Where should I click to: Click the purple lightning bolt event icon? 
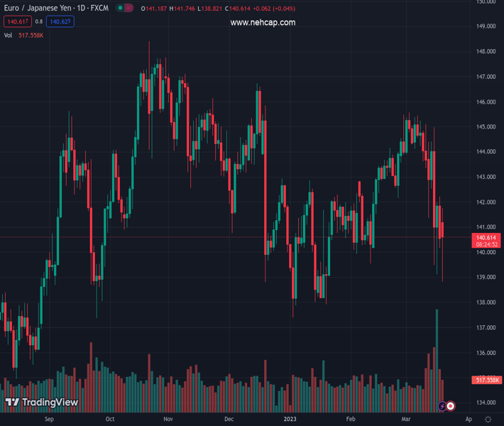442,406
